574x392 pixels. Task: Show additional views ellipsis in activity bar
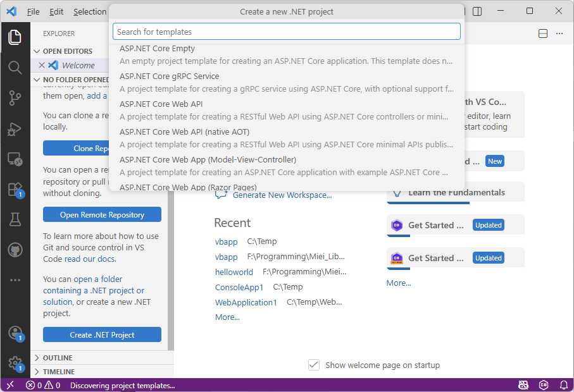15,280
